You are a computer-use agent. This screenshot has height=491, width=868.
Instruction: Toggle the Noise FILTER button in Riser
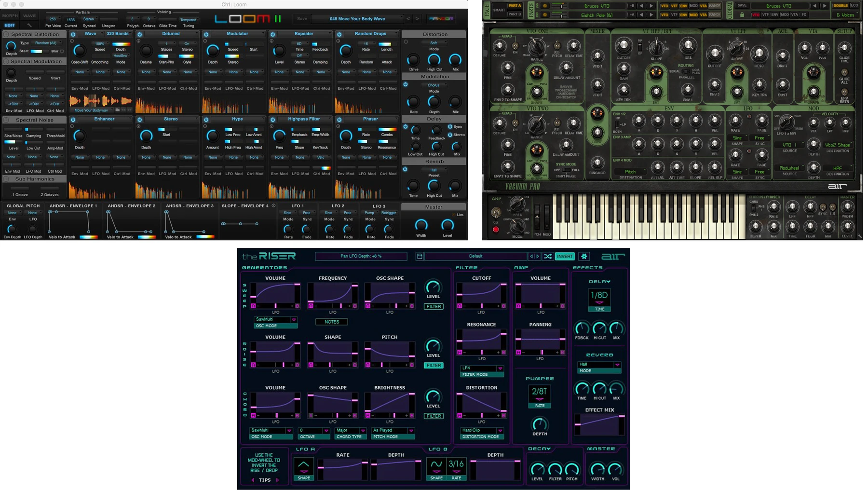pyautogui.click(x=434, y=365)
